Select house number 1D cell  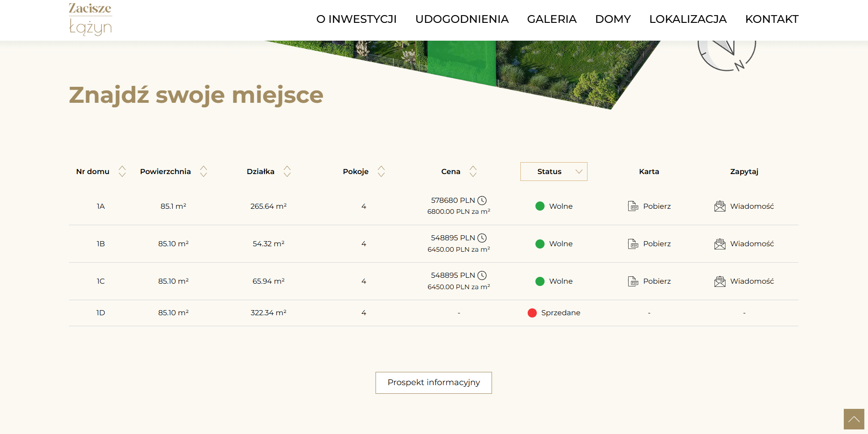pos(101,313)
